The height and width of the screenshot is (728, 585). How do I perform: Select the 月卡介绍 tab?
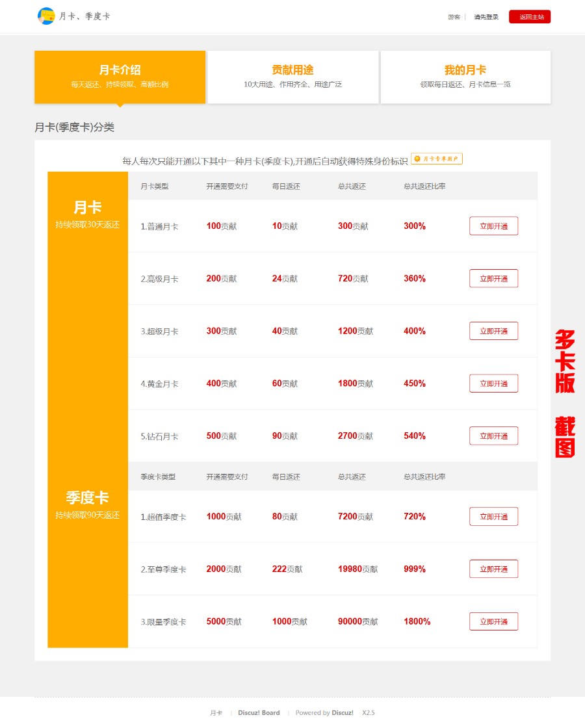coord(120,76)
